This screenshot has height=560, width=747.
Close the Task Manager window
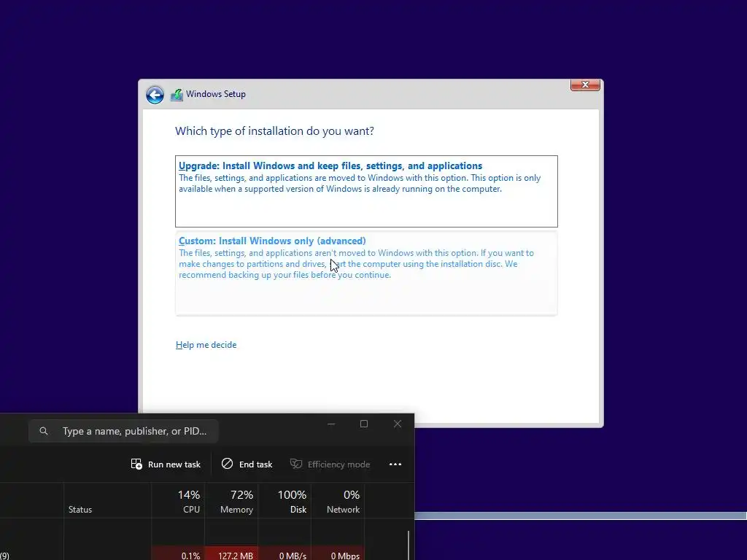pyautogui.click(x=398, y=424)
